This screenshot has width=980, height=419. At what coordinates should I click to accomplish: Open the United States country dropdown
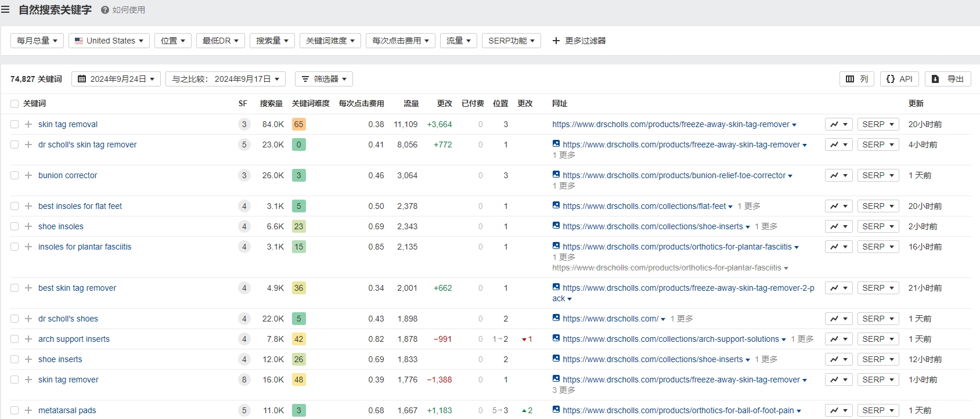click(109, 41)
